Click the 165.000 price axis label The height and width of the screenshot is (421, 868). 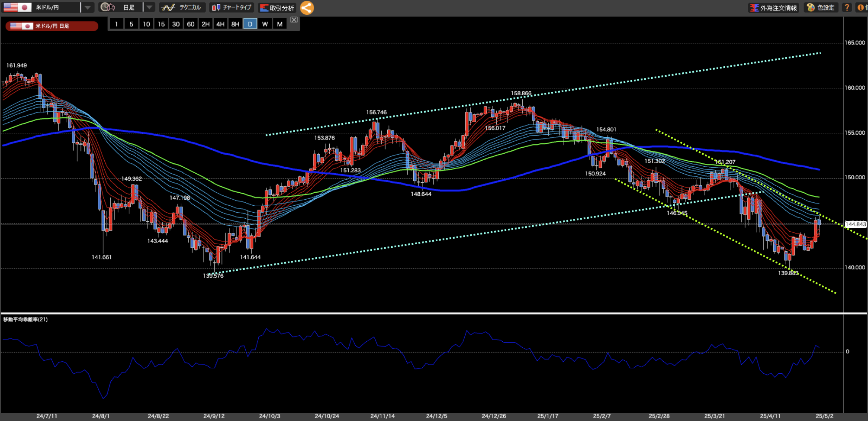[x=855, y=43]
